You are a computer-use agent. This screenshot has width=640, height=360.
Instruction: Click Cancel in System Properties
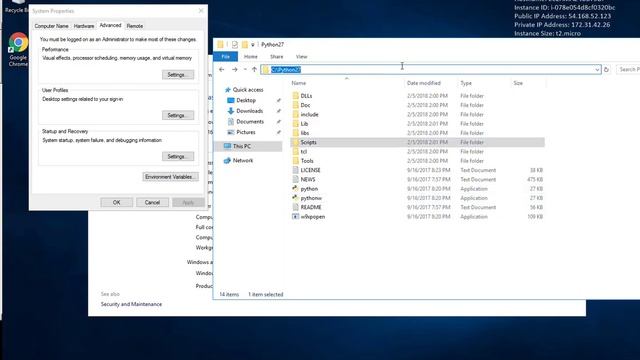pos(152,202)
